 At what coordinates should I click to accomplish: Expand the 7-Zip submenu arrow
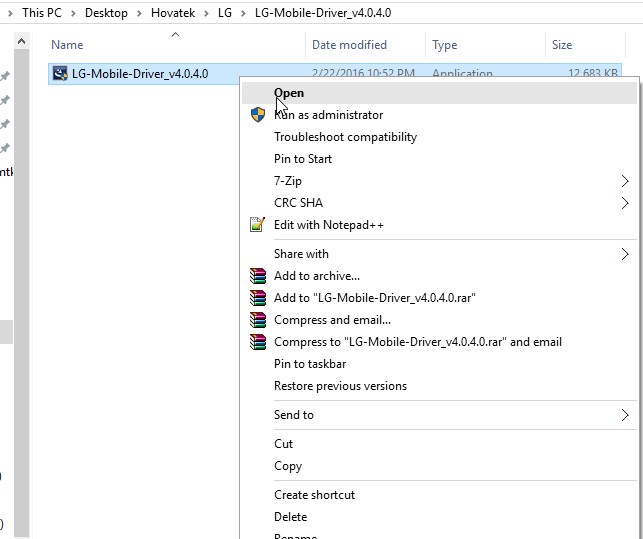(x=625, y=181)
